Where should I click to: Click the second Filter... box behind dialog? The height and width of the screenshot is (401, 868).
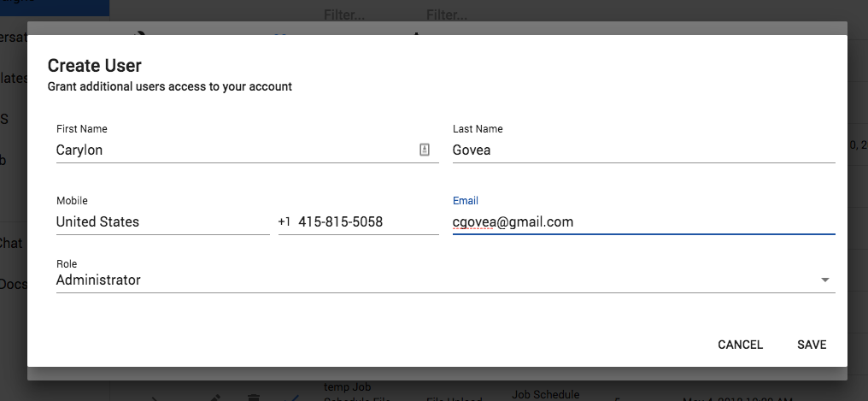[447, 15]
